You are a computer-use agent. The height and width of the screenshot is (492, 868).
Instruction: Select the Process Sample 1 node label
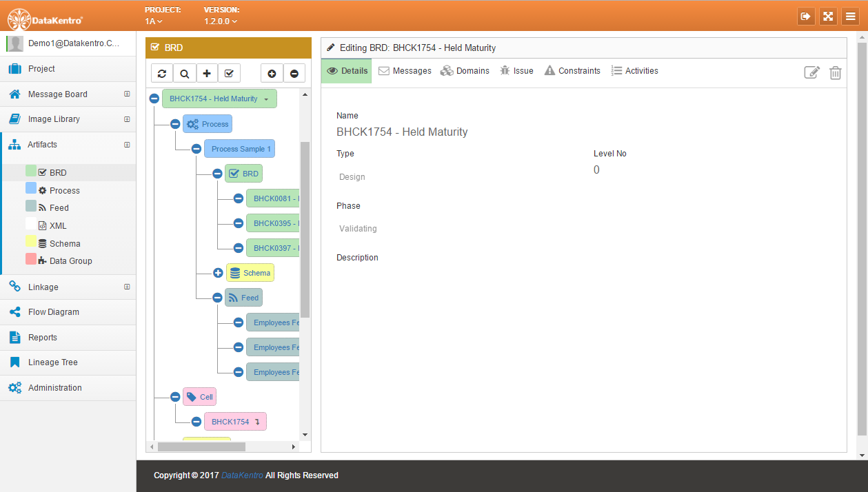tap(241, 149)
